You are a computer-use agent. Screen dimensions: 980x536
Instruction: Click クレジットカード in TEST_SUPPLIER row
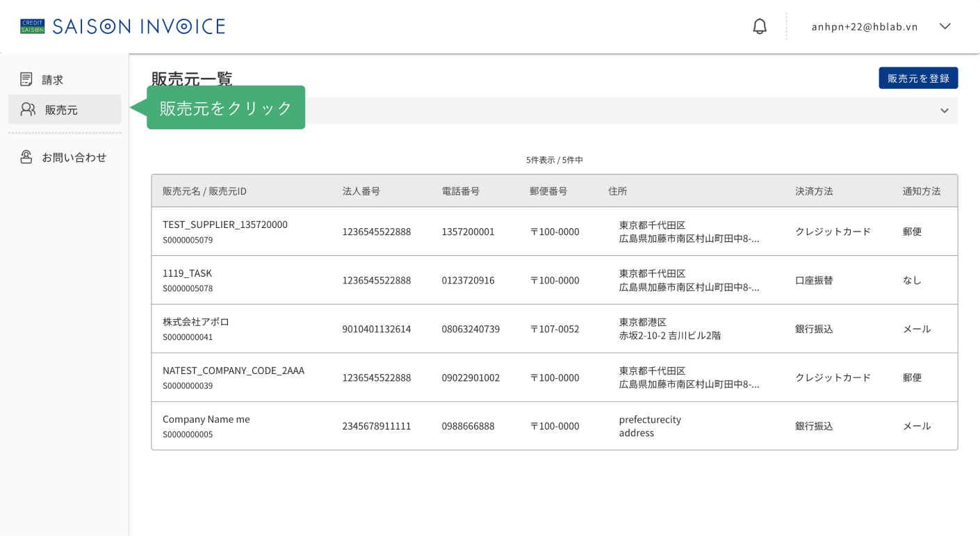coord(833,232)
